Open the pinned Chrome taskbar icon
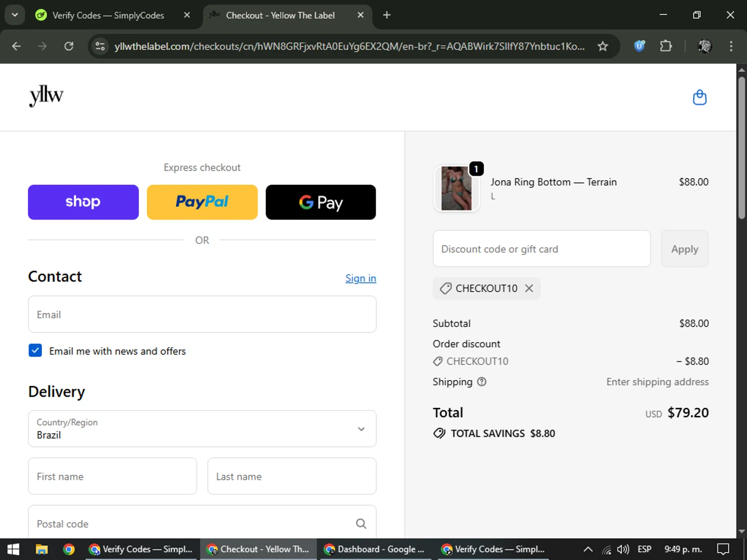 click(x=69, y=549)
